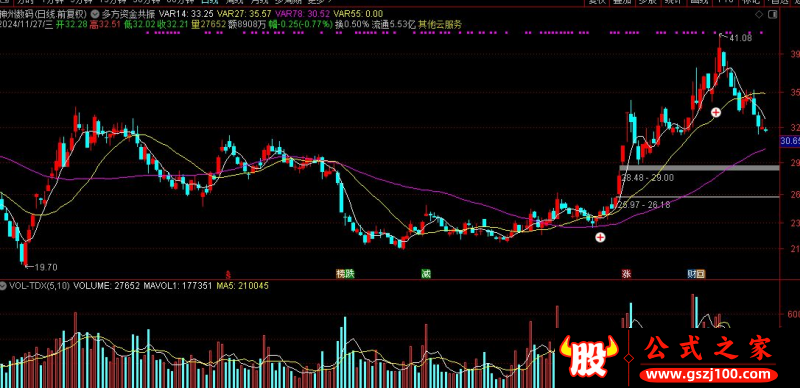800x388 pixels.
Task: Click the 统计 toolbar button
Action: point(673,2)
